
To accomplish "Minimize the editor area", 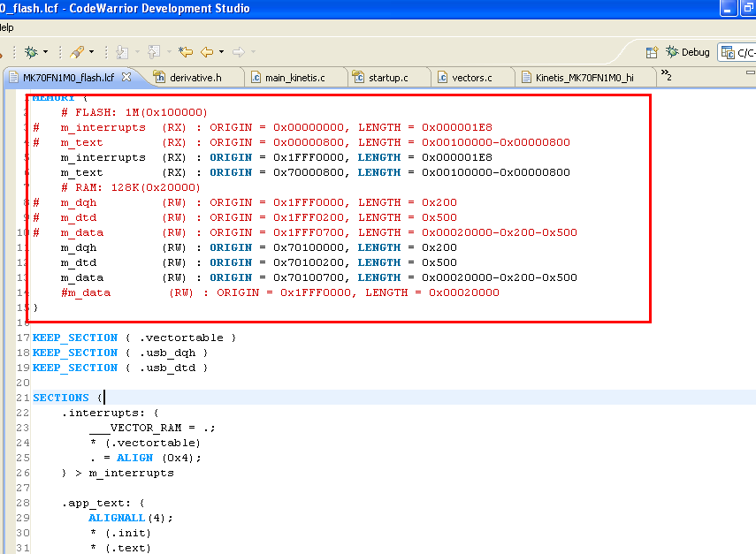I will 750,72.
